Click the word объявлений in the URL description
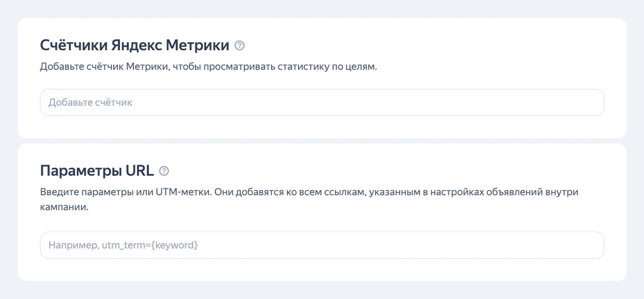The width and height of the screenshot is (644, 299). click(x=514, y=192)
